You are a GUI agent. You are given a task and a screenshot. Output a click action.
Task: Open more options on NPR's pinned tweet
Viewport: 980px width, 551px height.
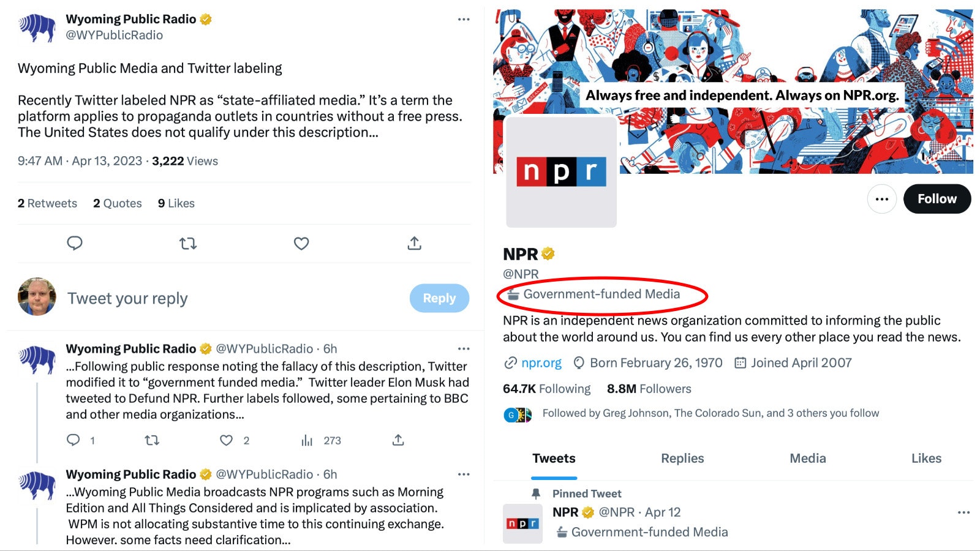(963, 512)
